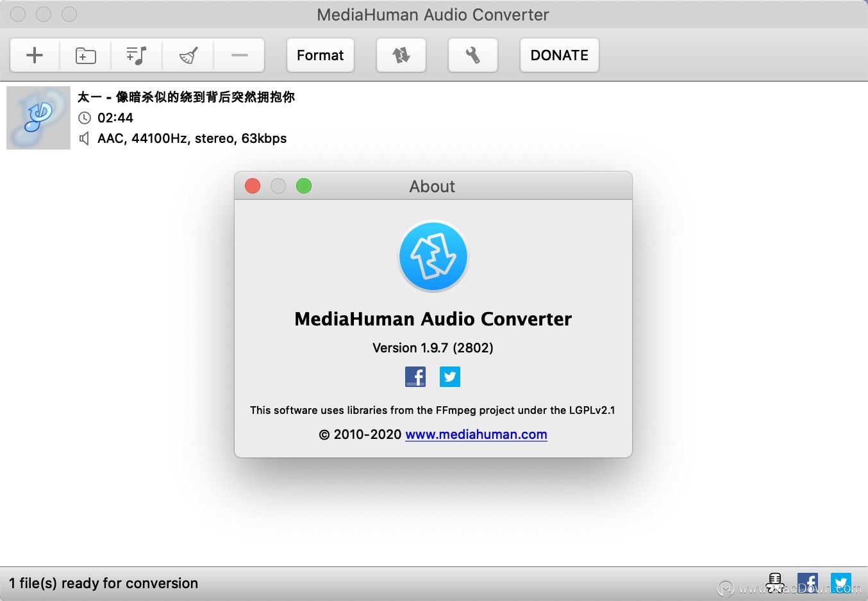Viewport: 868px width, 601px height.
Task: Close the About dialog with red button
Action: click(253, 186)
